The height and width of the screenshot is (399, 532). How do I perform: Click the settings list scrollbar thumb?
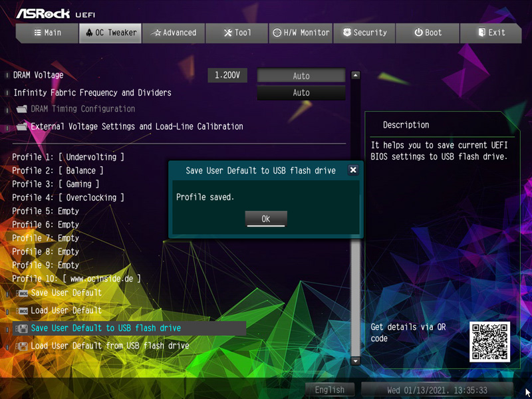pyautogui.click(x=355, y=297)
